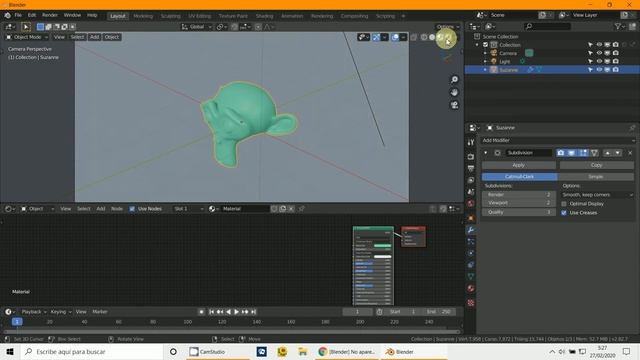Remove the Subdivision modifier with X
This screenshot has width=640, height=360.
(x=630, y=153)
